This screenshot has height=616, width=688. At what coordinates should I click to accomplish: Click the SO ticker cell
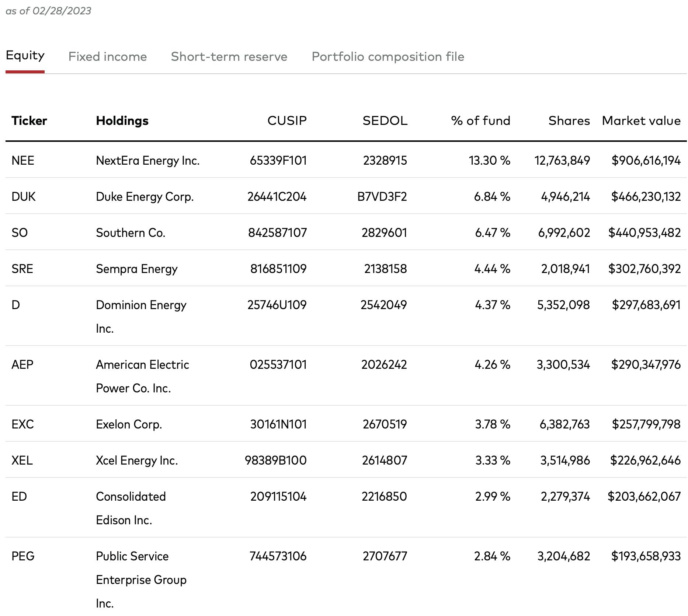click(20, 232)
